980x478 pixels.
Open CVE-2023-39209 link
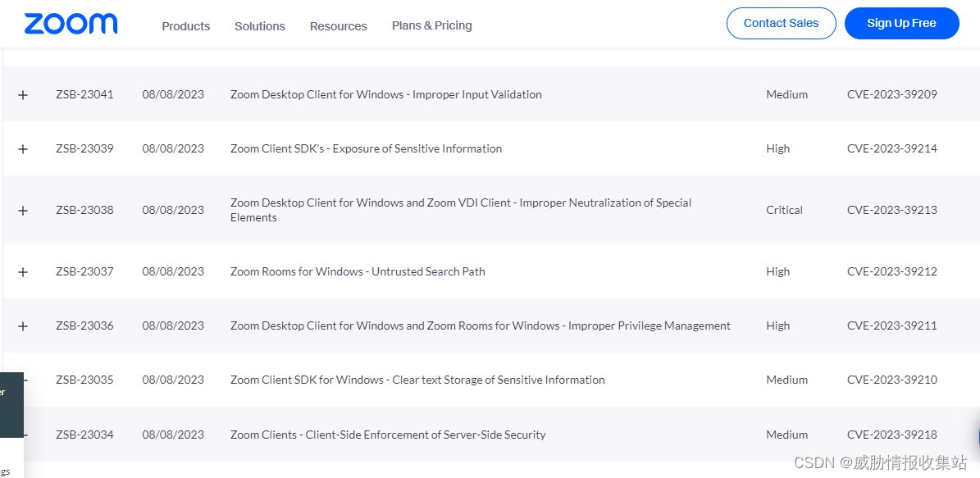pyautogui.click(x=892, y=94)
